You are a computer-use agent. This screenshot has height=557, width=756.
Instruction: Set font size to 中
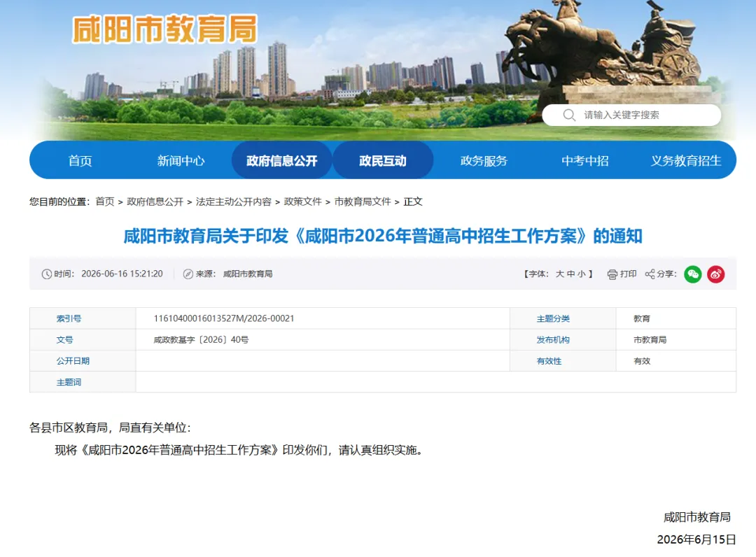point(571,274)
